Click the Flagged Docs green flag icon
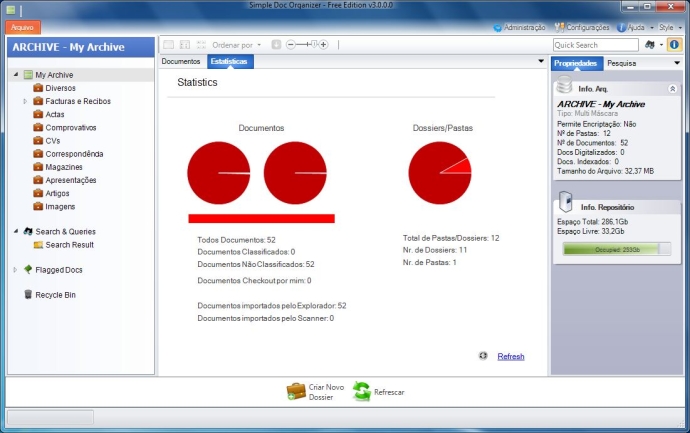690x433 pixels. 28,269
